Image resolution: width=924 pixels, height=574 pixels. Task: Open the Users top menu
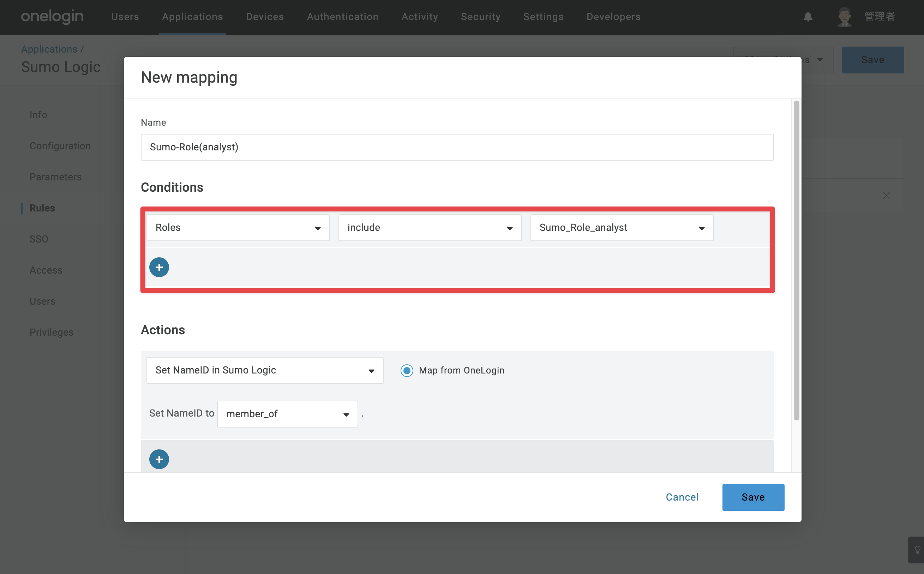(x=125, y=17)
